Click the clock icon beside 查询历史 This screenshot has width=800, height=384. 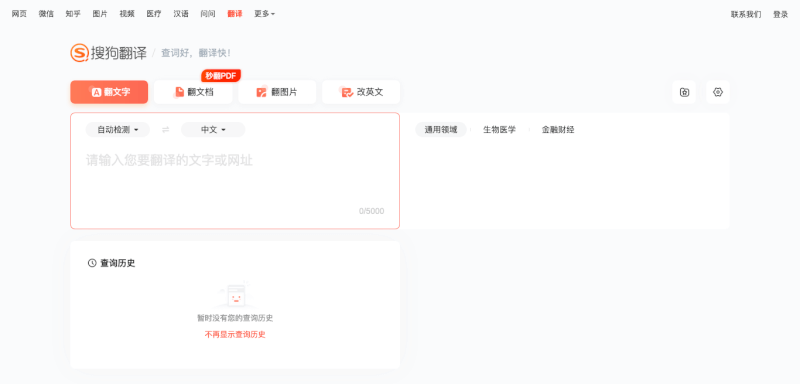92,263
